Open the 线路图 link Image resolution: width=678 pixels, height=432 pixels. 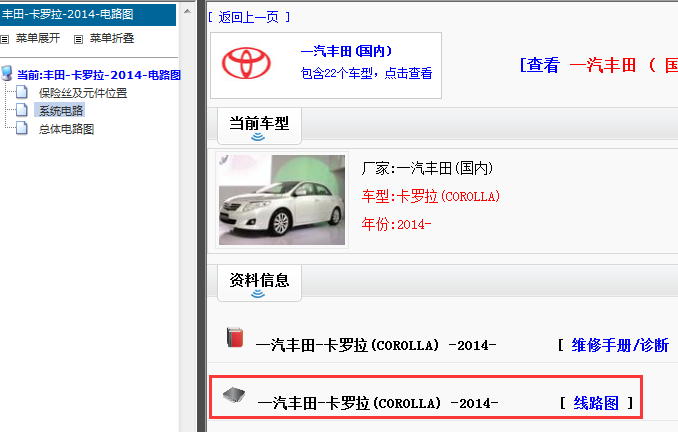click(x=596, y=403)
